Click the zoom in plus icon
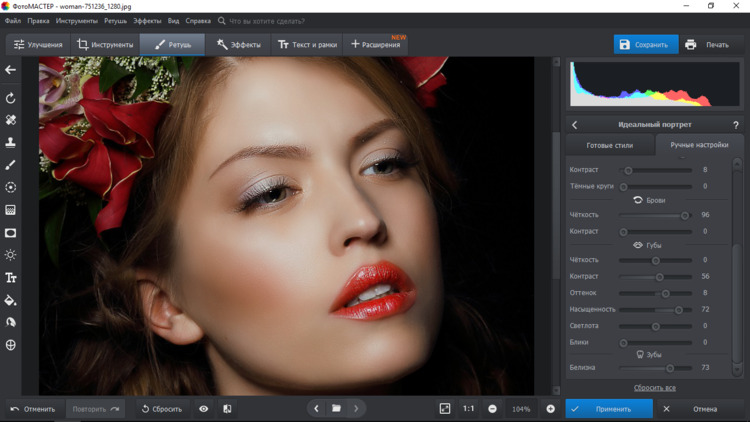The height and width of the screenshot is (422, 750). click(550, 409)
